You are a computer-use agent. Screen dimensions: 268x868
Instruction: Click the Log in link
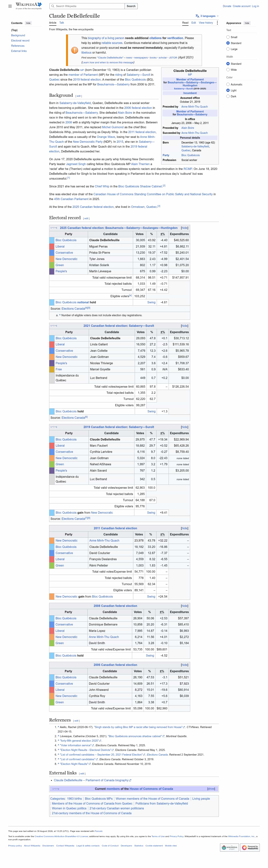tap(255, 6)
